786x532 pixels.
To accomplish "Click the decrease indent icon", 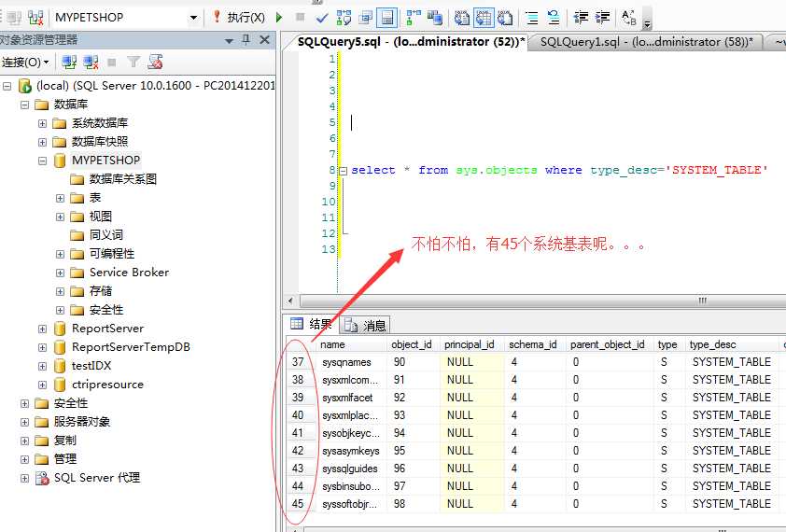I will pos(581,18).
